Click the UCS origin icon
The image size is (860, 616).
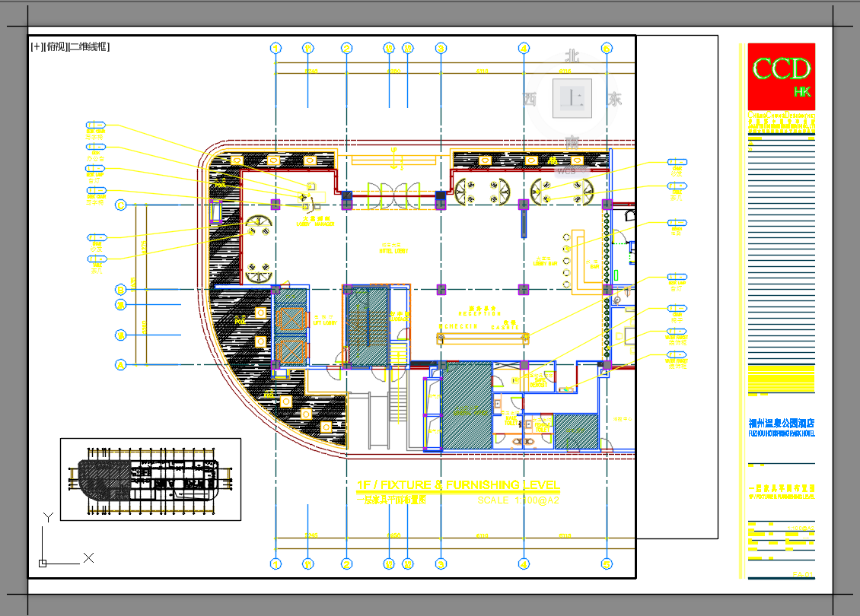43,563
